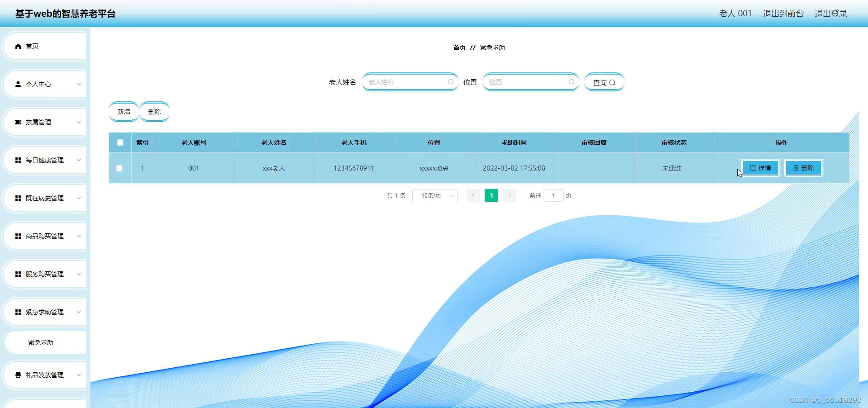Open the 商品购买管理 menu label

coord(45,236)
